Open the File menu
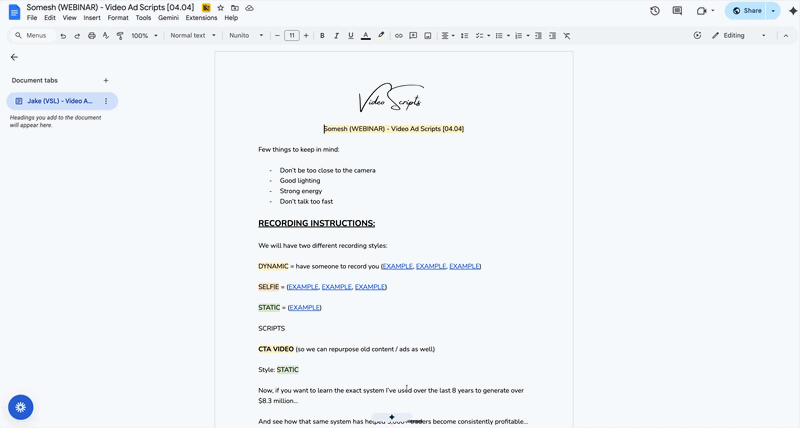Image resolution: width=800 pixels, height=428 pixels. pyautogui.click(x=32, y=18)
